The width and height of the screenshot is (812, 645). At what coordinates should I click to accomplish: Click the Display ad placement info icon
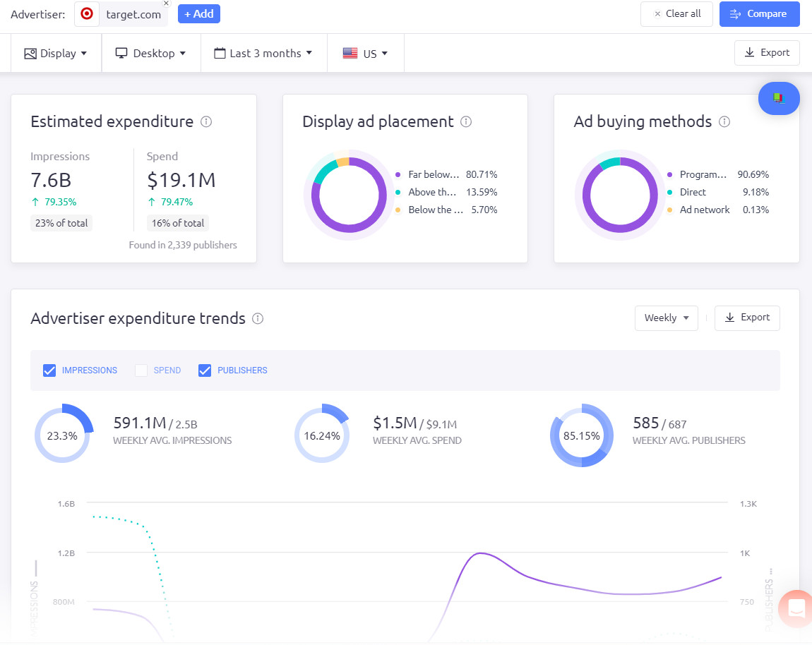pos(465,121)
